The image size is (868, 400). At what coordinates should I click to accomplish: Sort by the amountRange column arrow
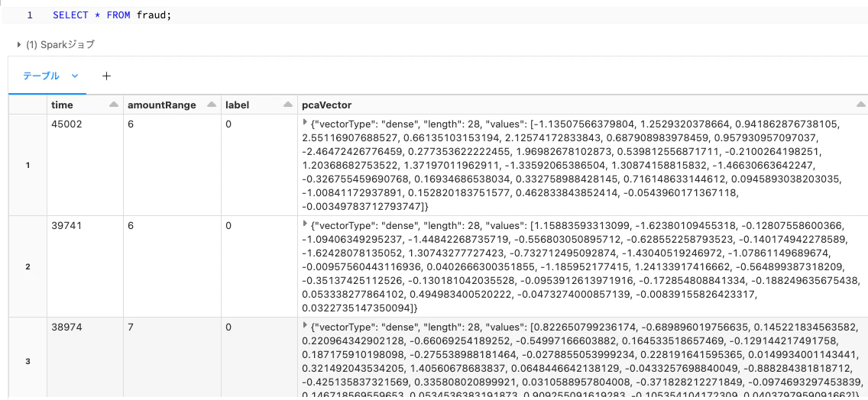211,105
